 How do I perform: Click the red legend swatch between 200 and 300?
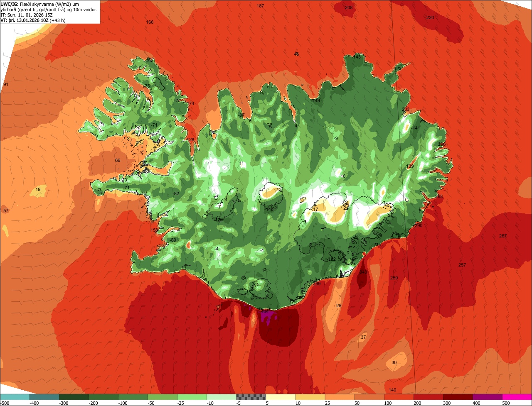(x=428, y=397)
